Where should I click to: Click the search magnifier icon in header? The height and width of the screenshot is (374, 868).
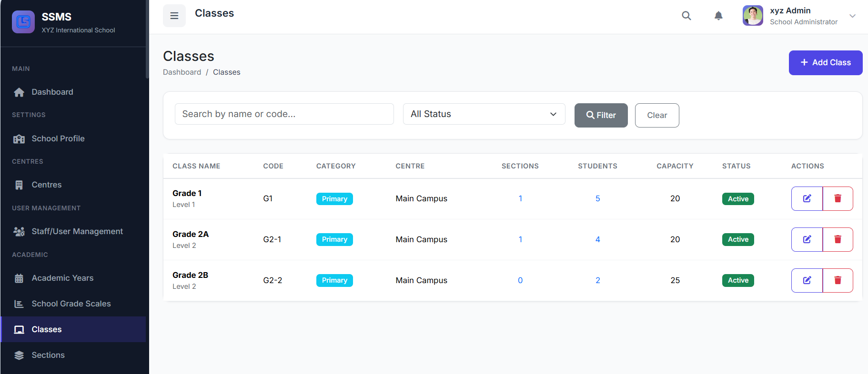[686, 16]
